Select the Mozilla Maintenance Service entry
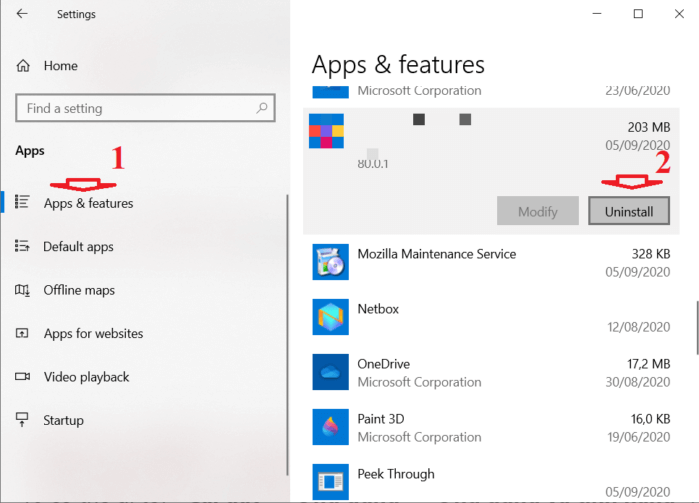The width and height of the screenshot is (699, 503). (491, 262)
